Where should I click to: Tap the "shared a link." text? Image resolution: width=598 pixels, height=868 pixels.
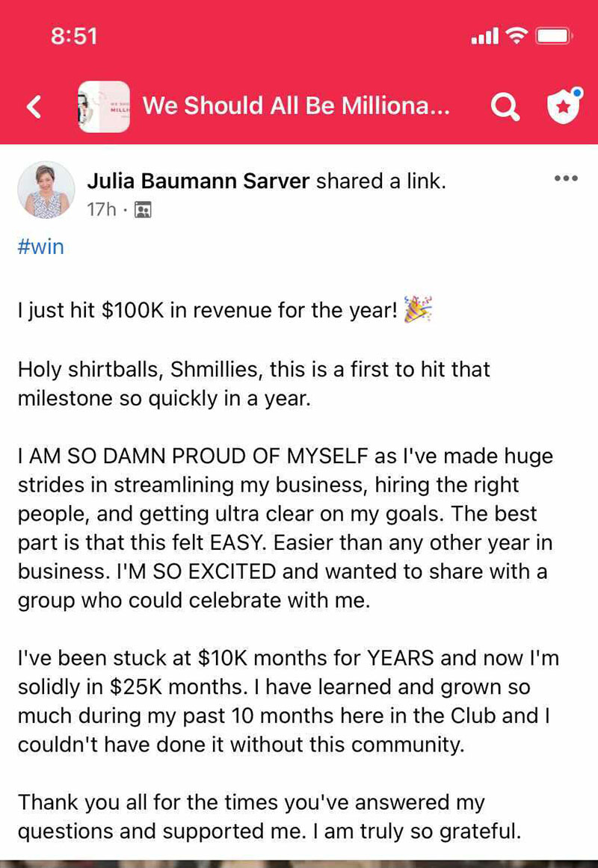[x=381, y=180]
